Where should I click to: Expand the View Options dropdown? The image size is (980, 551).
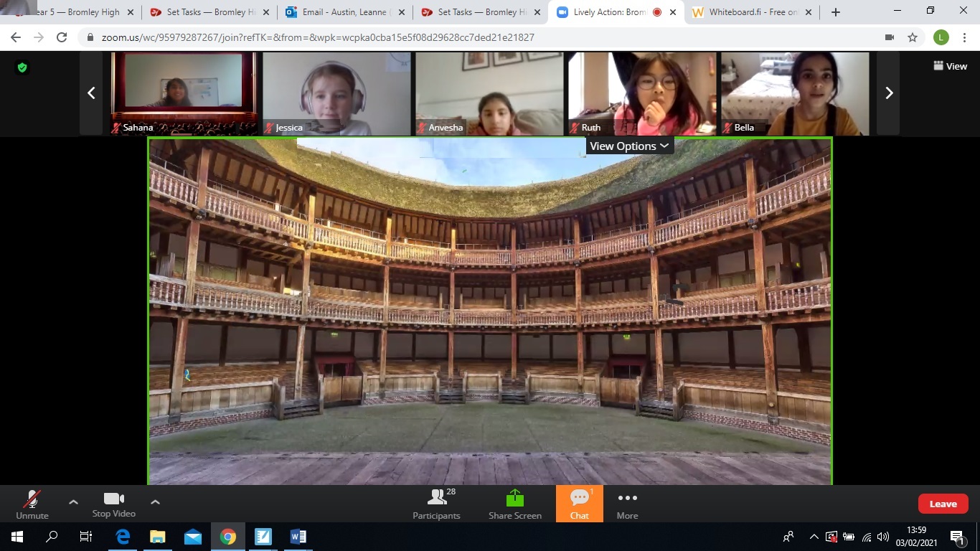click(x=629, y=146)
